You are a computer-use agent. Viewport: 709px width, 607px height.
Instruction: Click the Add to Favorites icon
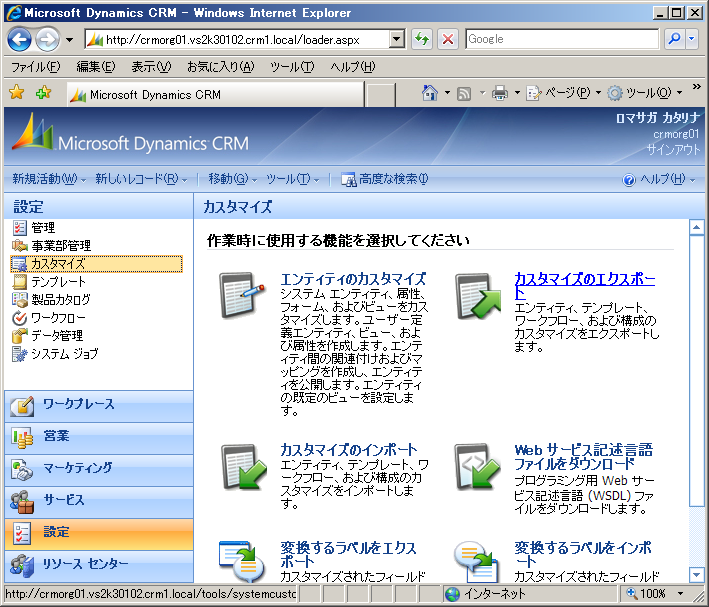[43, 93]
